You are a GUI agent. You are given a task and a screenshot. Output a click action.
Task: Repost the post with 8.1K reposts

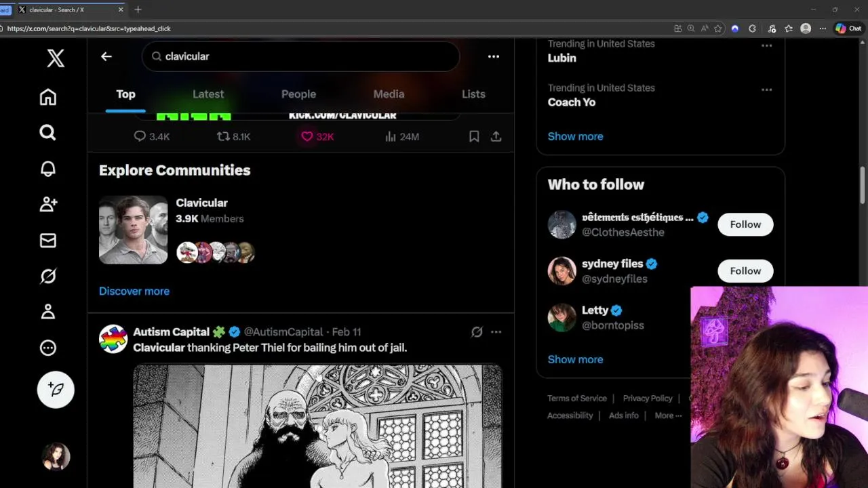pos(233,136)
